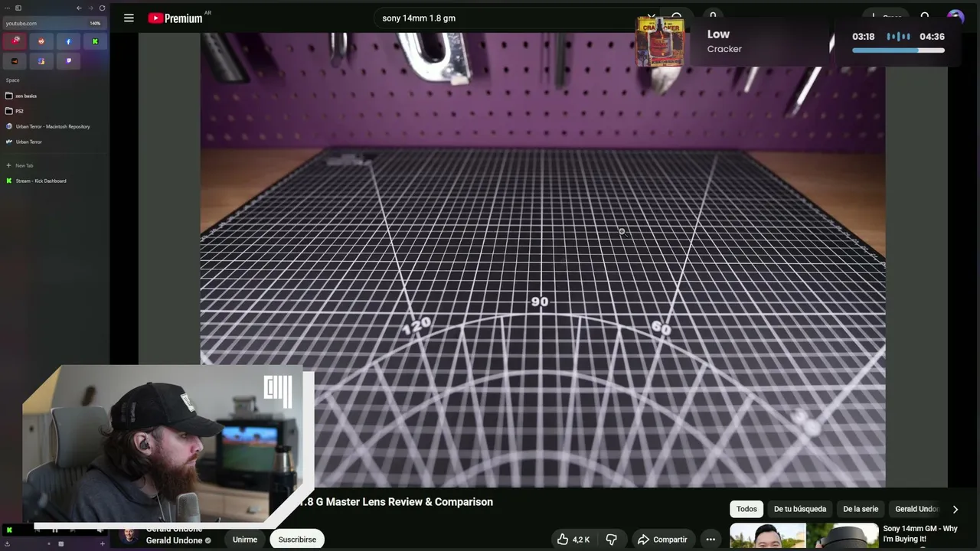Open the recommended video thumbnail with two men
Viewport: 980px width, 551px height.
tap(804, 536)
